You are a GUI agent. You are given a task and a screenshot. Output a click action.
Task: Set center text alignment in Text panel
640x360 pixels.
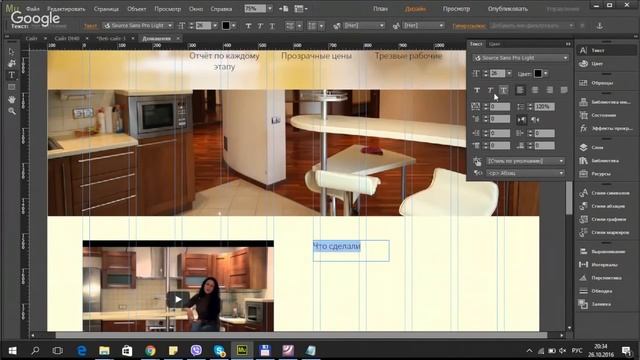[535, 90]
